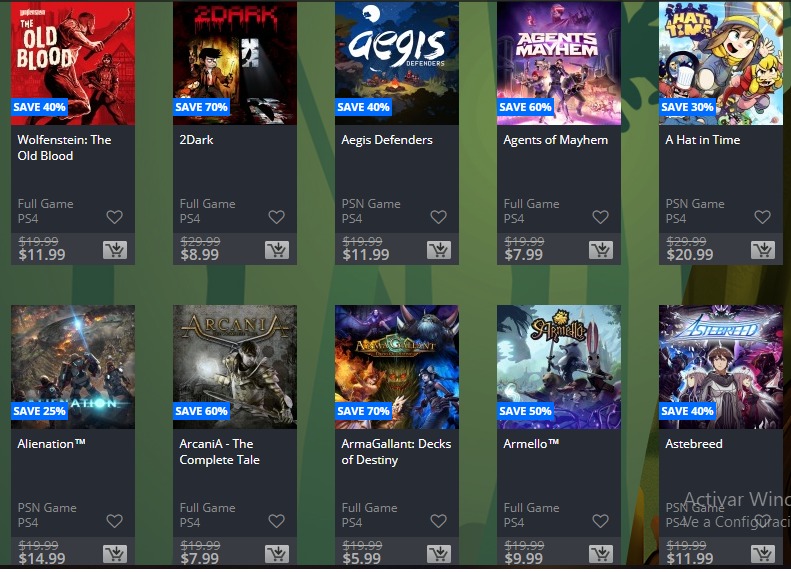Open the ArmaGallant: Decks of Destiny title link
The height and width of the screenshot is (572, 791).
coord(396,451)
